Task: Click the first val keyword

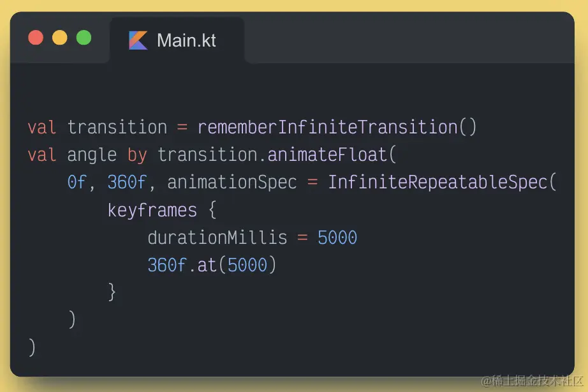Action: coord(42,127)
